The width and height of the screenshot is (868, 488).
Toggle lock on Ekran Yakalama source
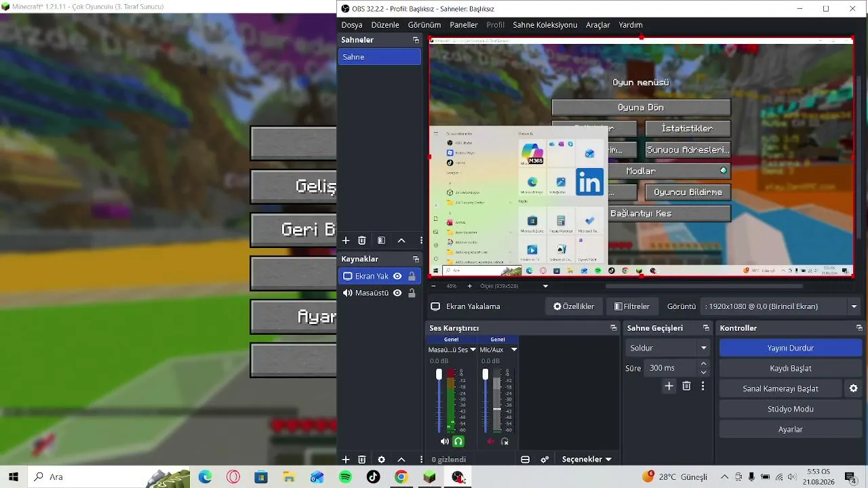412,276
